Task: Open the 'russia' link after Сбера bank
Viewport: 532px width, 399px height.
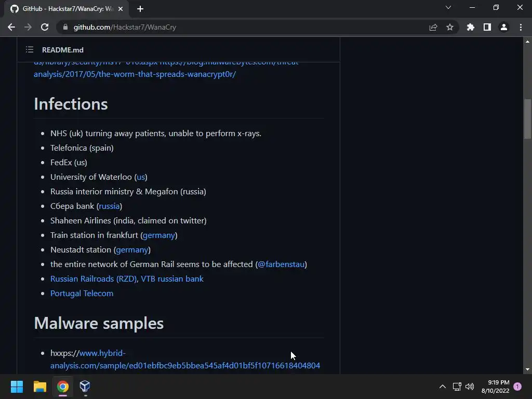Action: pos(109,206)
